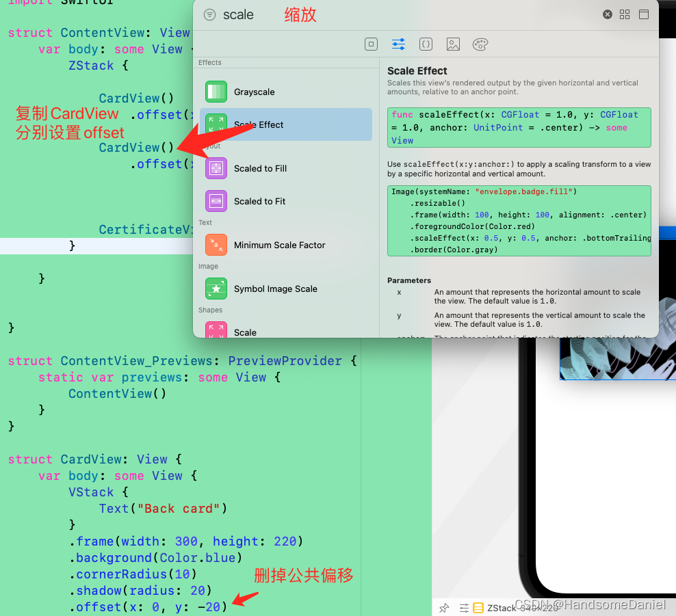Viewport: 676px width, 616px height.
Task: Click 'struct ContentView: View' code line
Action: (x=99, y=33)
